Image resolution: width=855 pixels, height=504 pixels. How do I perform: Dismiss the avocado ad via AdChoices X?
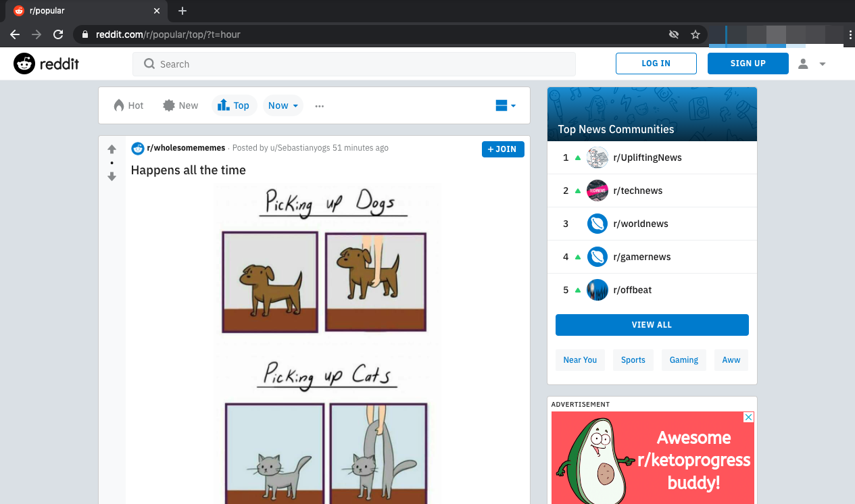pos(748,418)
